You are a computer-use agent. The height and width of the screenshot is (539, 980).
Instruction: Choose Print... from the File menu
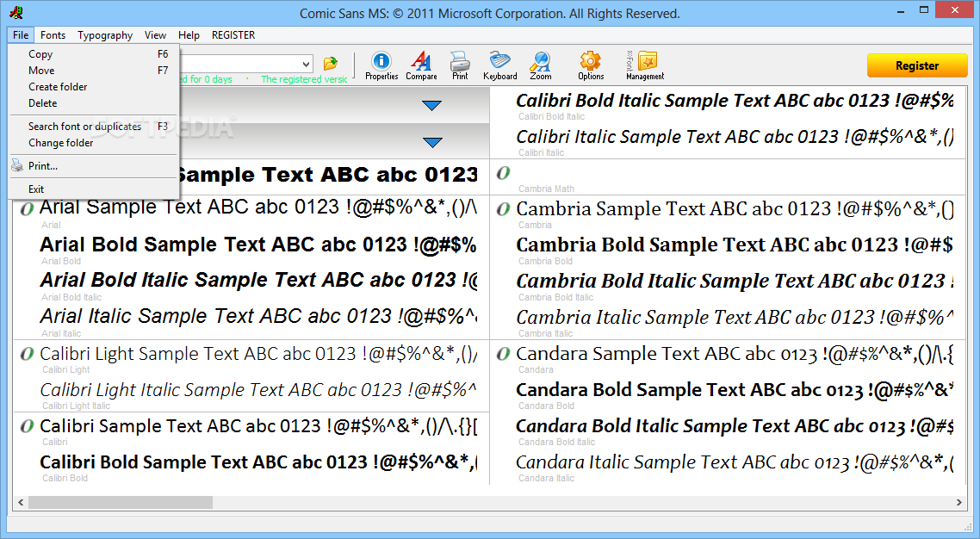tap(94, 165)
